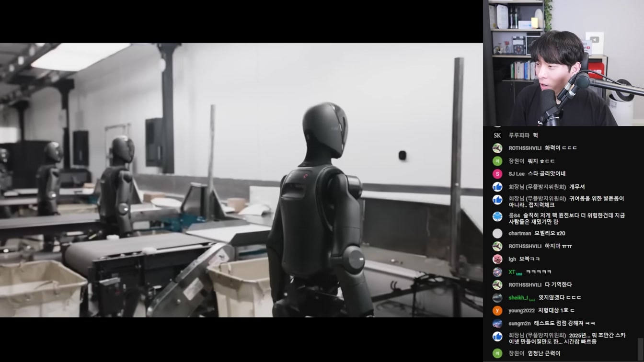Click the message starting 솔직히 저게 핵 원전보다
The height and width of the screenshot is (362, 644).
pyautogui.click(x=566, y=219)
